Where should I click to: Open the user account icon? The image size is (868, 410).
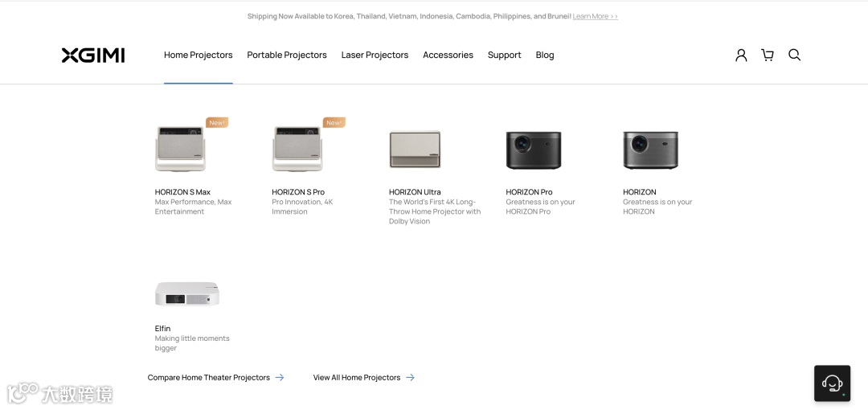(x=741, y=55)
